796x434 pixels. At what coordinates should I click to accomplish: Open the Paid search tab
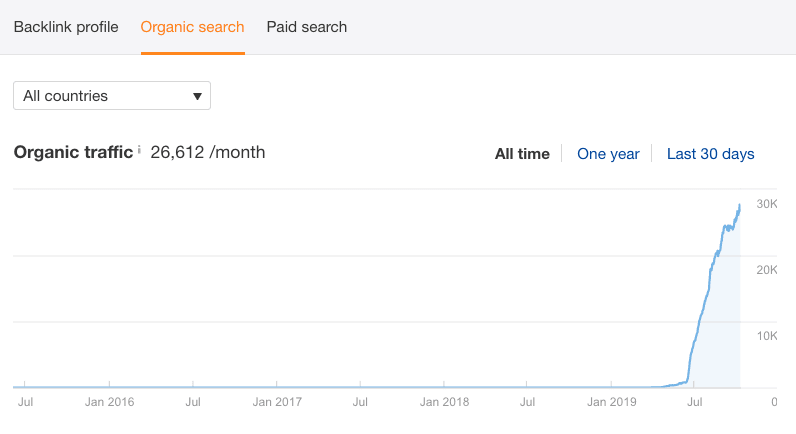pyautogui.click(x=306, y=27)
